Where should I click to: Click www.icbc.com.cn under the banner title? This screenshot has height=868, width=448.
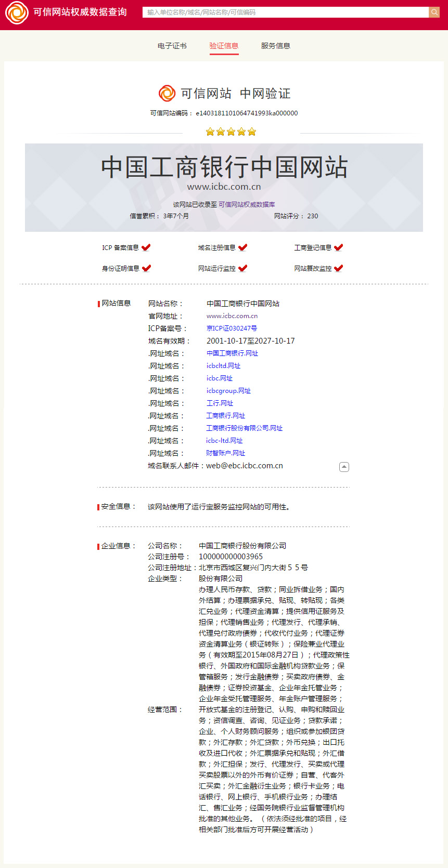click(224, 187)
